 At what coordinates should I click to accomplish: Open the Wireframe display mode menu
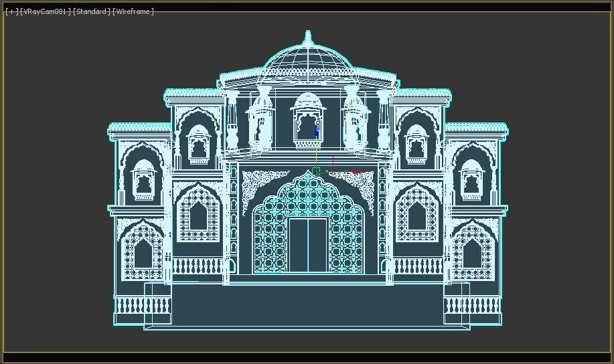(133, 12)
